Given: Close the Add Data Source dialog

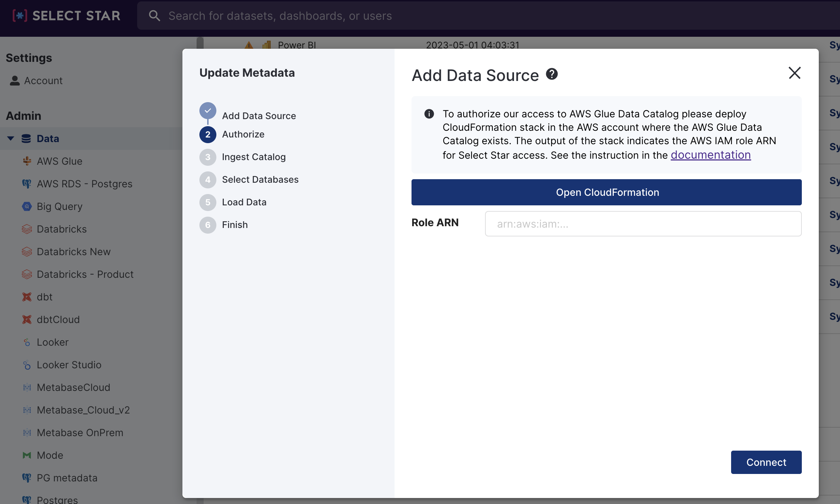Looking at the screenshot, I should tap(794, 73).
